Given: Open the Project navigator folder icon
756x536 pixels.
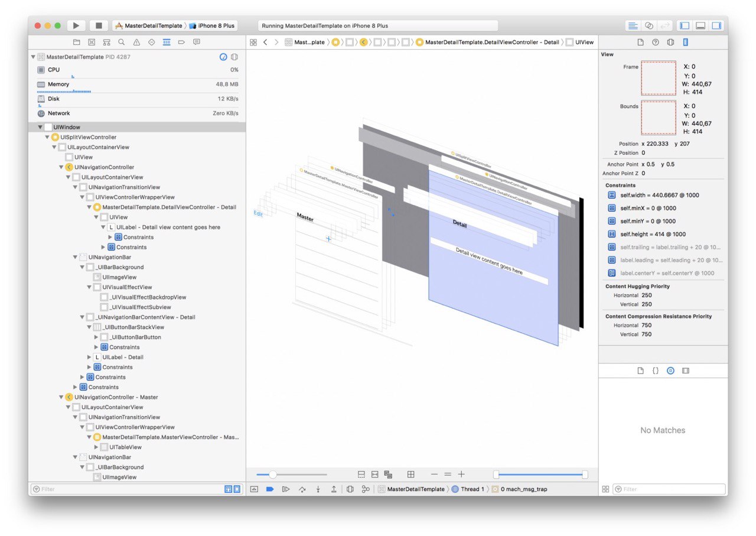Looking at the screenshot, I should click(77, 43).
